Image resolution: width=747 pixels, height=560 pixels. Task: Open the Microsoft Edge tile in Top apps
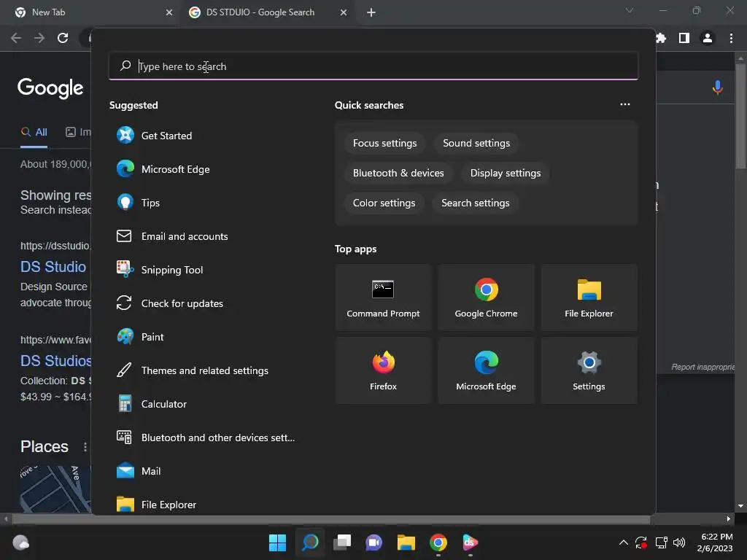(486, 370)
